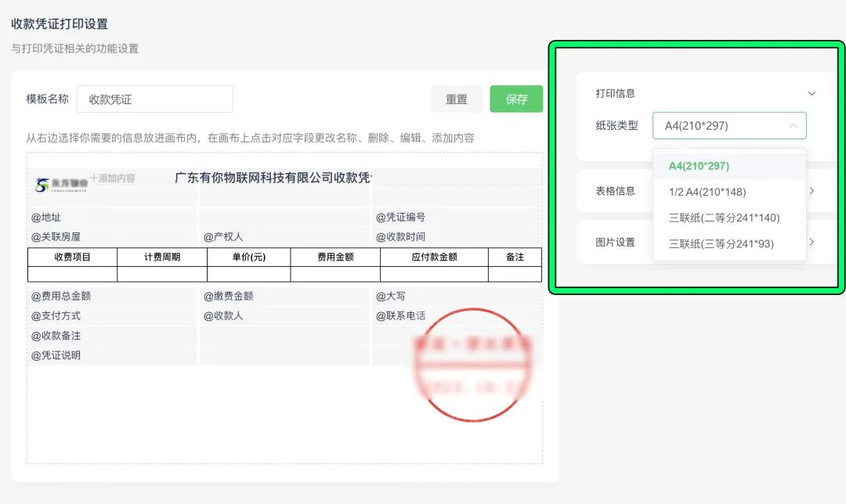Click the 收费项目 table header
This screenshot has height=504, width=846.
(x=72, y=257)
